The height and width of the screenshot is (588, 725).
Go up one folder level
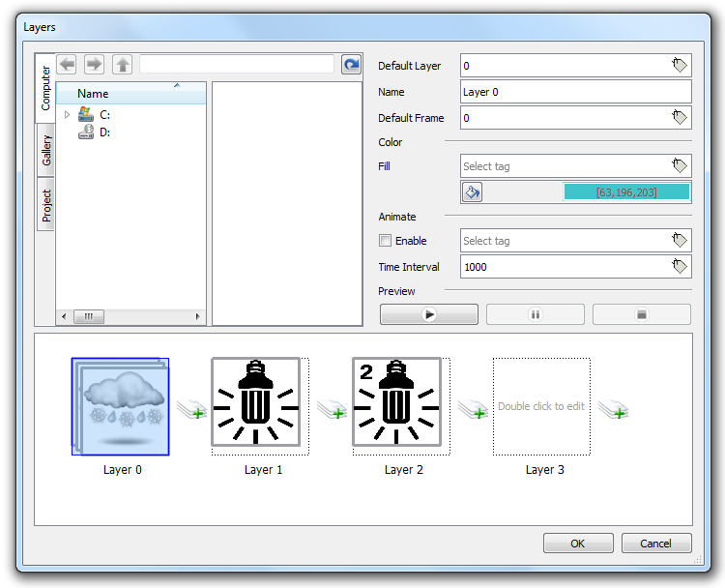coord(123,64)
